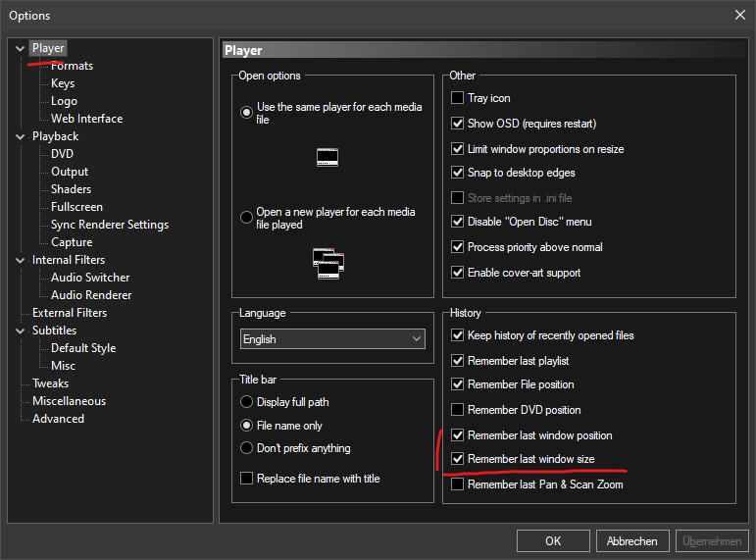Open the Fullscreen settings page
This screenshot has height=560, width=756.
coord(76,207)
